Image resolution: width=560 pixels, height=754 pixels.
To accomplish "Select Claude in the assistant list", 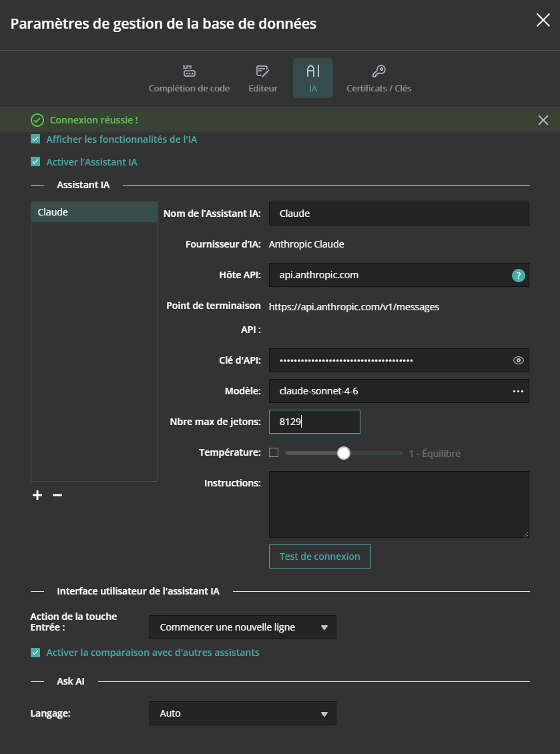I will (94, 212).
